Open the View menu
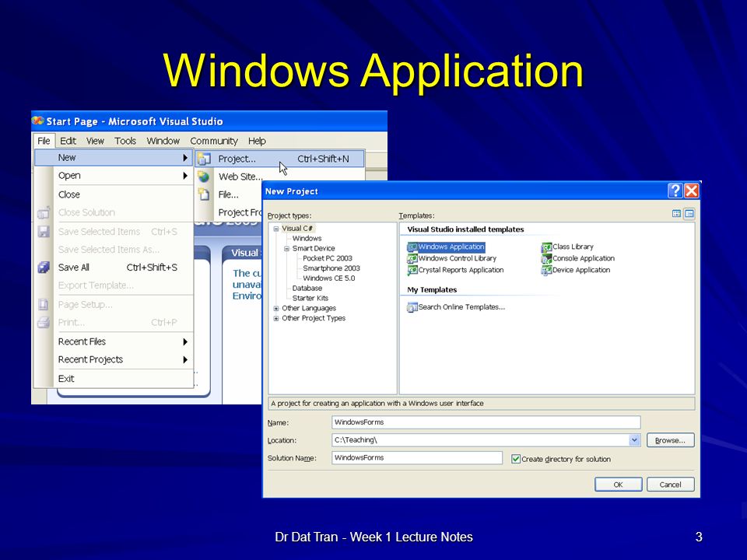This screenshot has width=747, height=560. 95,141
